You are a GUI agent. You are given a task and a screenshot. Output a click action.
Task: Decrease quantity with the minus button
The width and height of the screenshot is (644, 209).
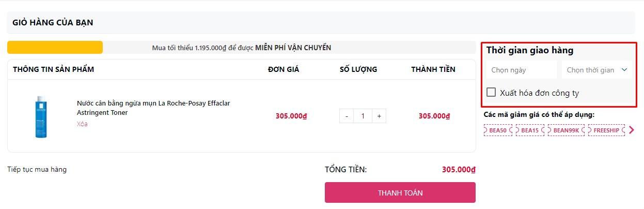click(347, 116)
